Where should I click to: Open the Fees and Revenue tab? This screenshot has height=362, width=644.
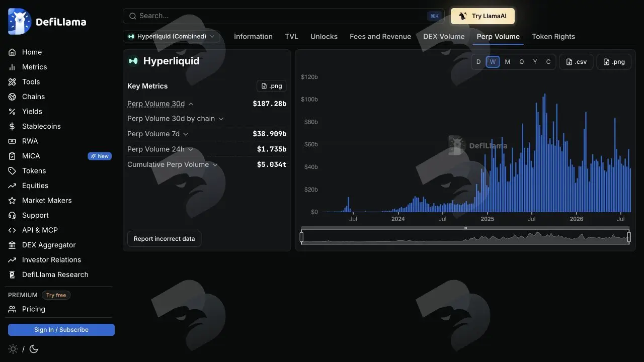click(x=380, y=36)
